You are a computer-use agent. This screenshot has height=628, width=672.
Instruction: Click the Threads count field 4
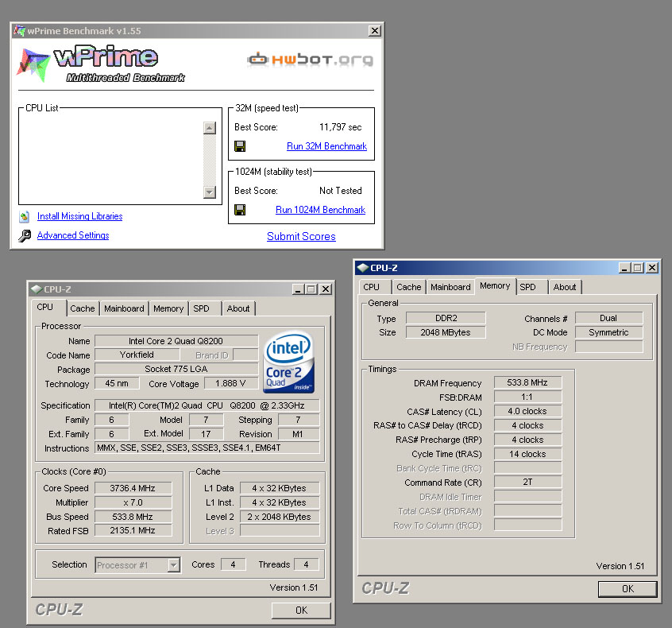pos(306,564)
